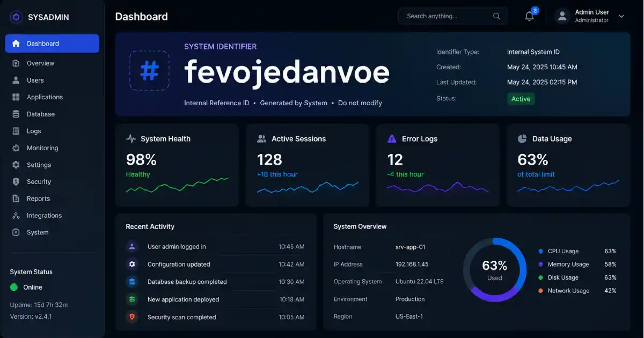
Task: Click the 63% Used donut chart
Action: click(x=495, y=270)
